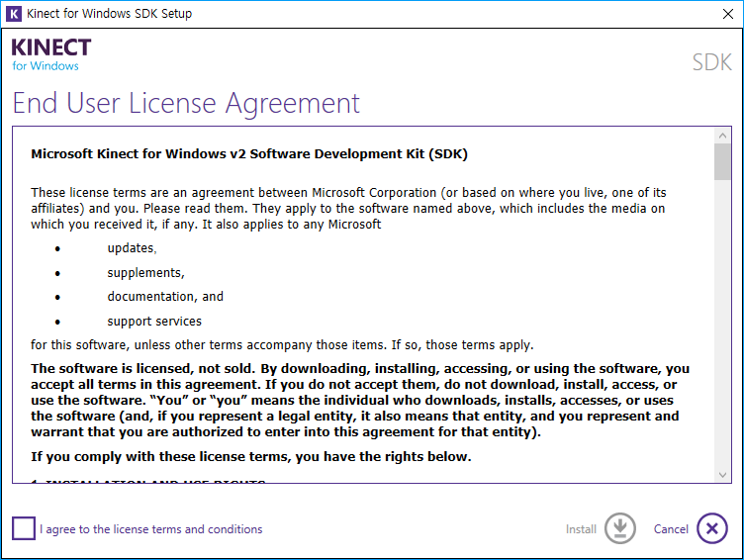The image size is (744, 560).
Task: Click the 'supplements,' bullet item
Action: point(145,273)
